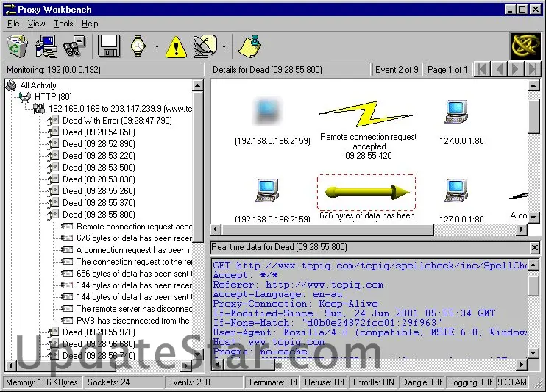Select Dead (09:28:53.220) entry
546x392 pixels.
pos(99,156)
